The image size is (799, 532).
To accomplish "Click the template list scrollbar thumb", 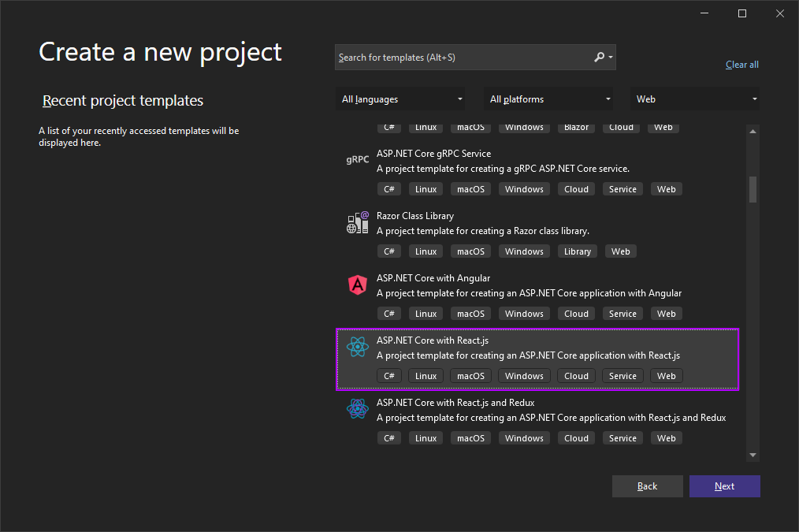I will (x=753, y=190).
